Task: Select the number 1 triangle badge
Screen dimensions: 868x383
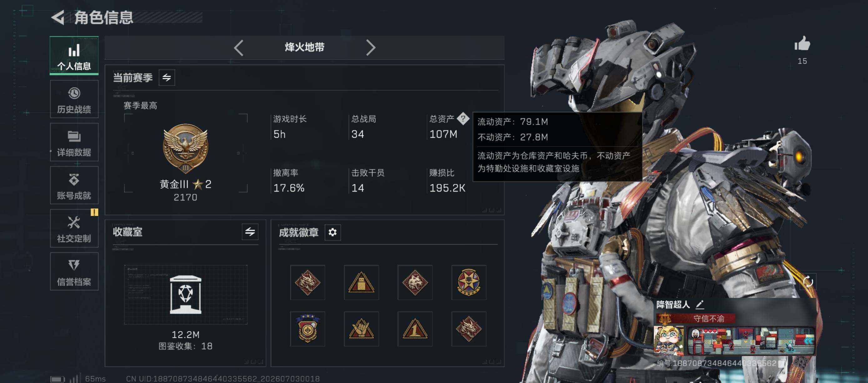Action: [415, 329]
